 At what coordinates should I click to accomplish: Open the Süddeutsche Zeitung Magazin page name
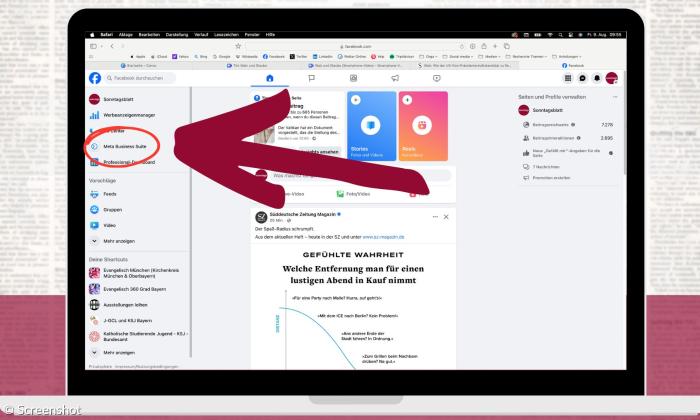303,214
